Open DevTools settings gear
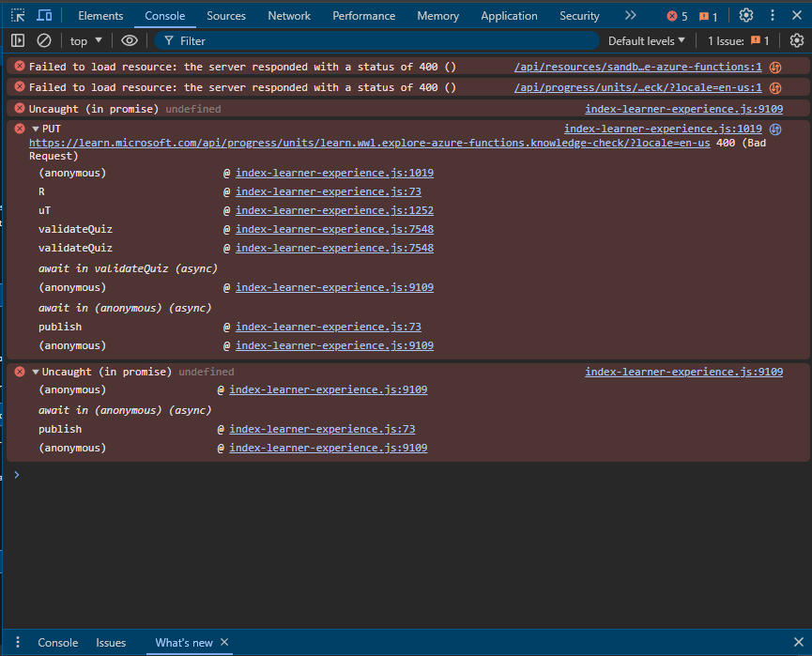Viewport: 812px width, 656px height. pyautogui.click(x=745, y=16)
